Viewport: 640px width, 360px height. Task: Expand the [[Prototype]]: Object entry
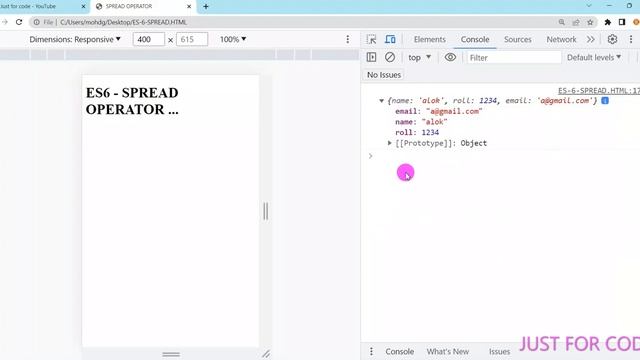click(389, 143)
